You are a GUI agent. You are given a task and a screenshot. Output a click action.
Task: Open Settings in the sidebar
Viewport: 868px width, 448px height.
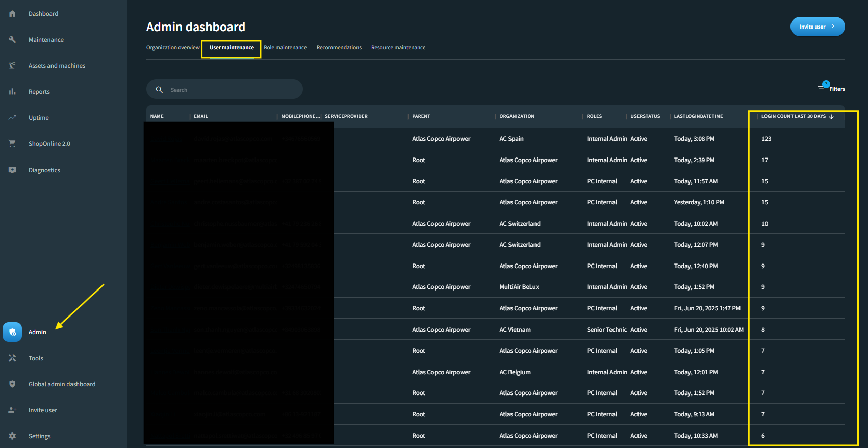pos(40,436)
